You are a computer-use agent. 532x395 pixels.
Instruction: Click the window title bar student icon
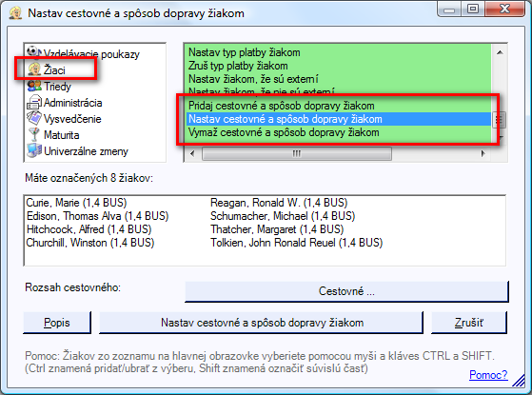click(x=15, y=13)
